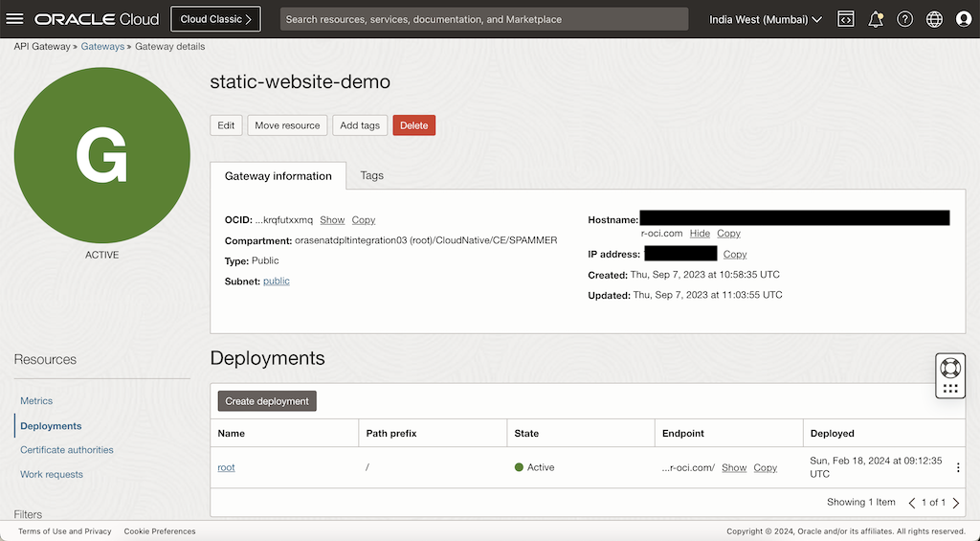Hide the hostname
This screenshot has height=541, width=980.
click(x=700, y=234)
